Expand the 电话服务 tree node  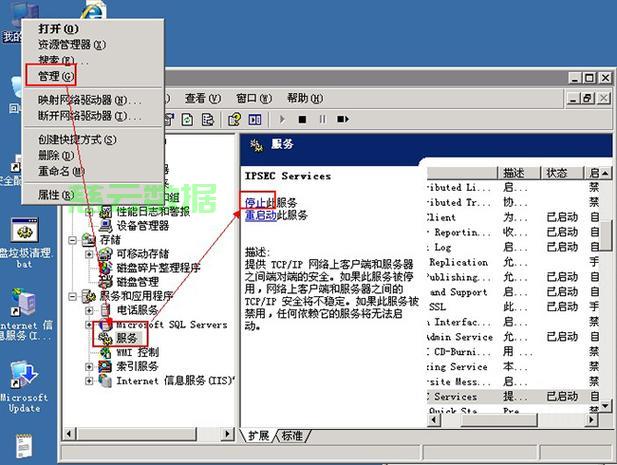tap(89, 310)
